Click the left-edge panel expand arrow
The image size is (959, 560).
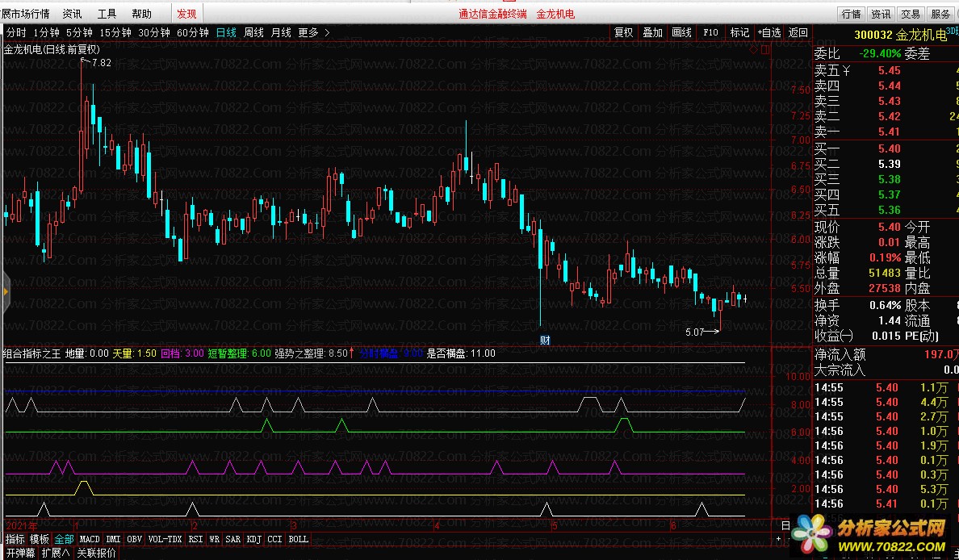6,292
